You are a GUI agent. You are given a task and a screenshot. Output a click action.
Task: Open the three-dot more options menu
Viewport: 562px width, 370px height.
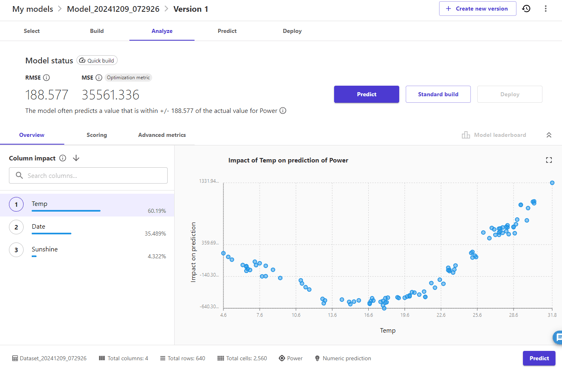coord(546,9)
